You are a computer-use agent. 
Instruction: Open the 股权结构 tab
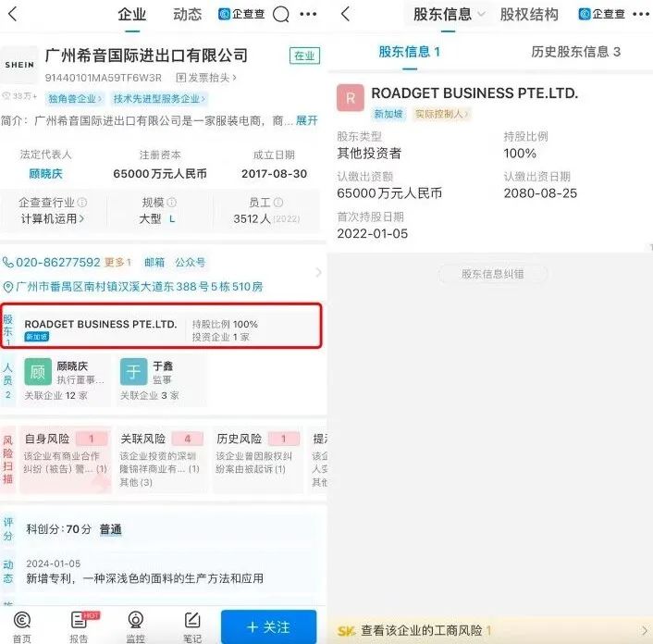(x=529, y=14)
